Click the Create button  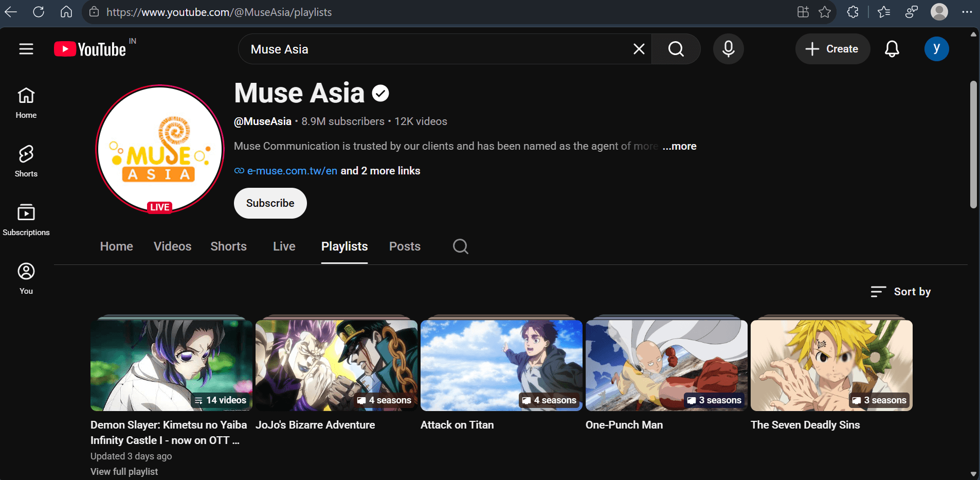(x=832, y=49)
